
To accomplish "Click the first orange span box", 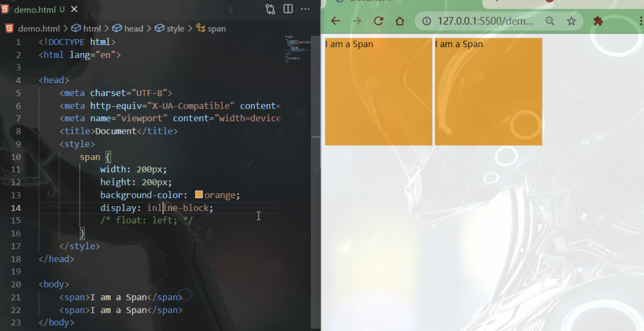I will click(x=379, y=92).
